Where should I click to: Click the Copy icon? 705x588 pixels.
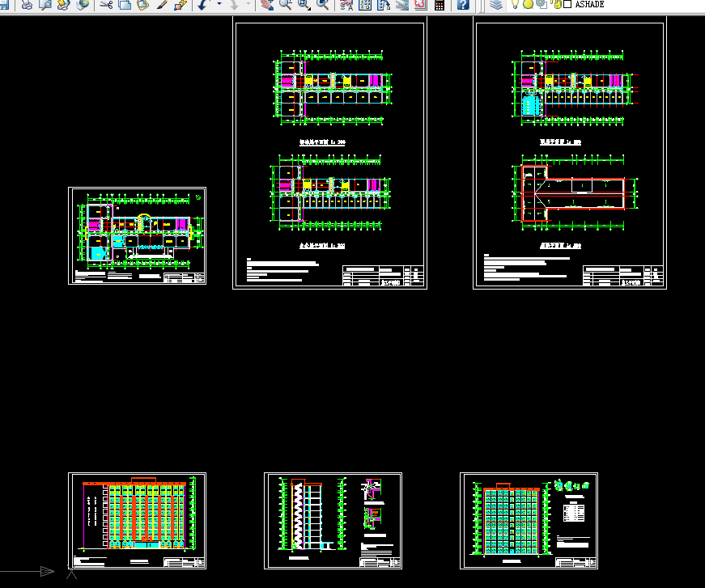coord(125,5)
